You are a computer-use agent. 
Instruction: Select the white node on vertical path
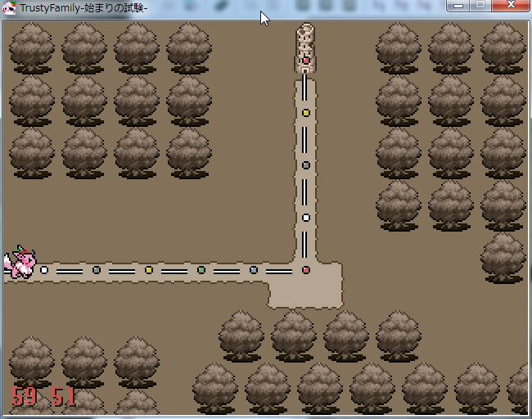306,218
